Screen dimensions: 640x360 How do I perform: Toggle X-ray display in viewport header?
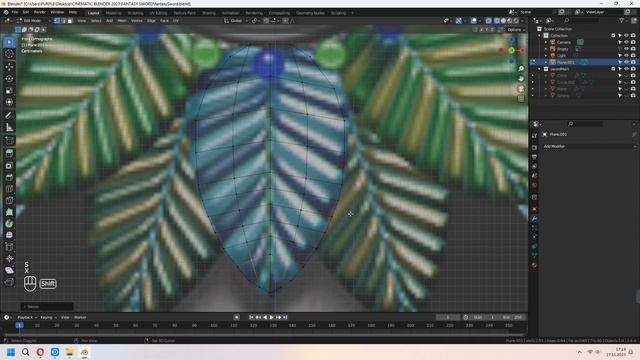(x=489, y=20)
